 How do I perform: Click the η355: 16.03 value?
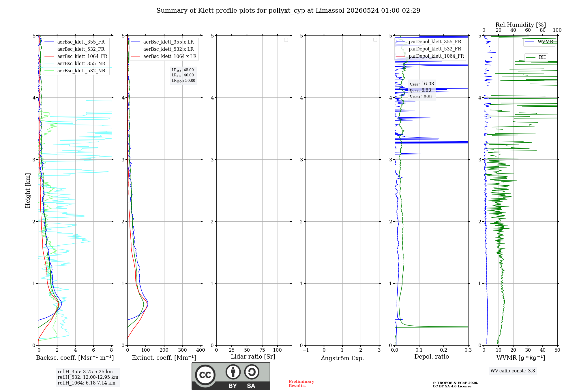pyautogui.click(x=422, y=84)
